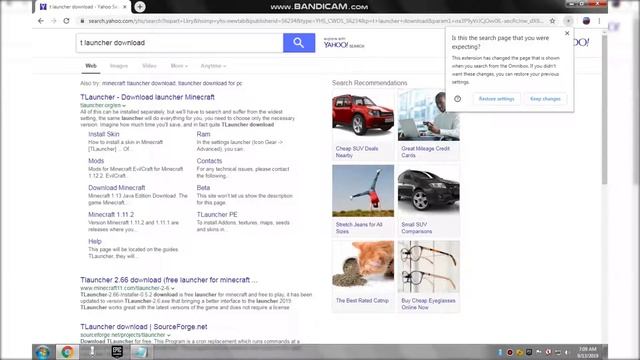Image resolution: width=640 pixels, height=360 pixels.
Task: Open the Ram sublink
Action: point(203,134)
